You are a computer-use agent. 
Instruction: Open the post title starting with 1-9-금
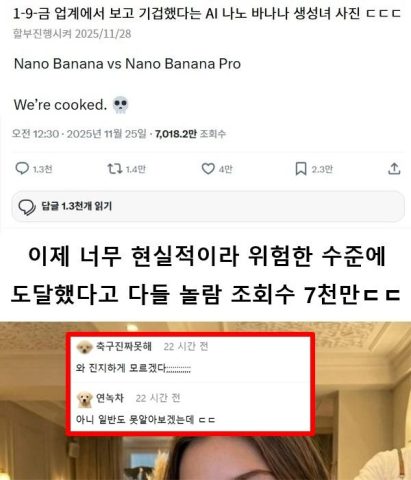207,13
